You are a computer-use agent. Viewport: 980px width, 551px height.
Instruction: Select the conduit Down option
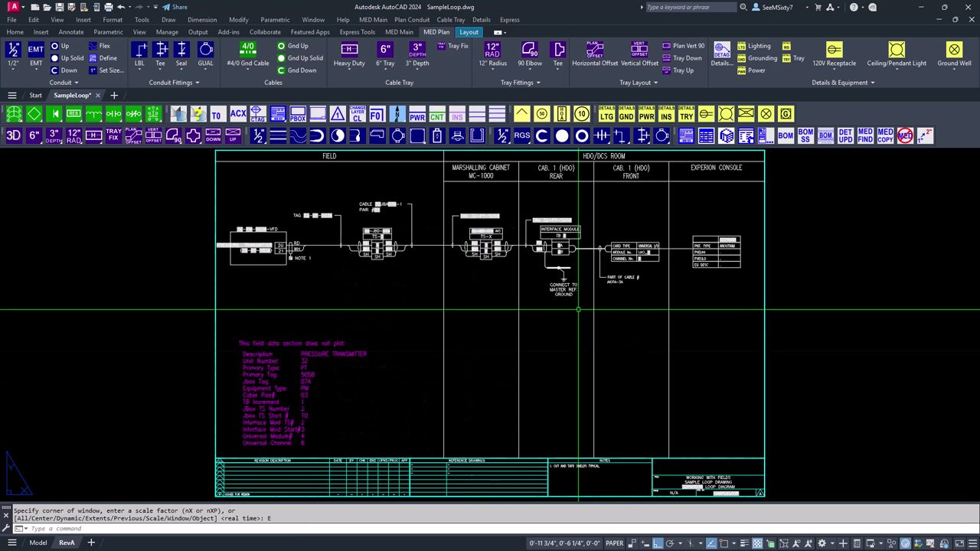[64, 70]
